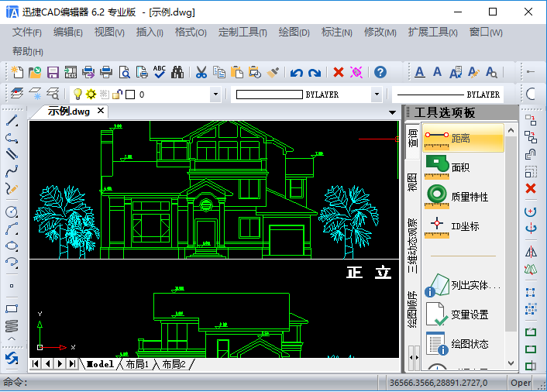The height and width of the screenshot is (392, 547).
Task: Open the 三维动态观察 palette side tab
Action: [412, 246]
